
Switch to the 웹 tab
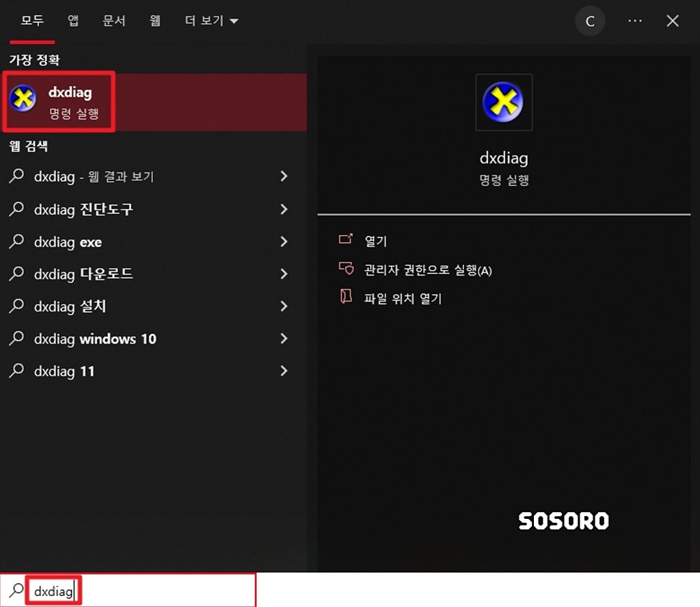pos(154,21)
